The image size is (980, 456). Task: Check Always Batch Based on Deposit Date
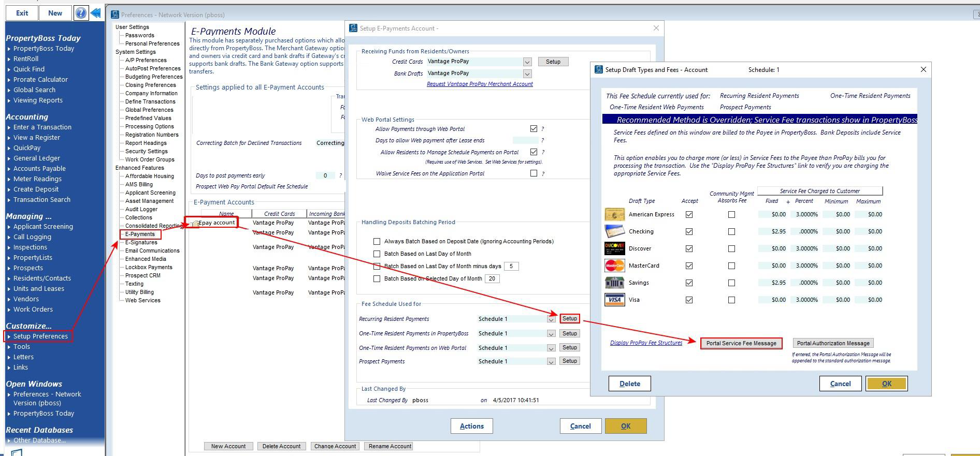tap(377, 241)
